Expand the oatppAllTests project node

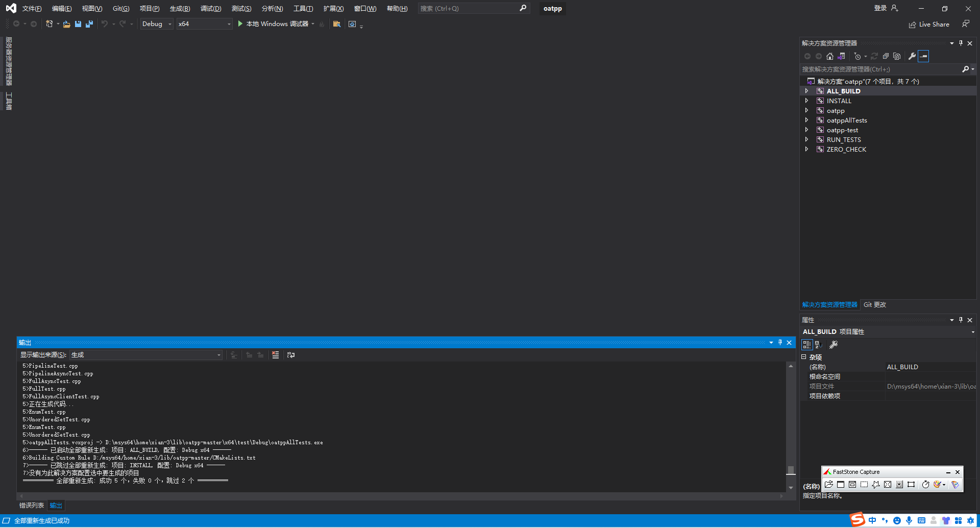pyautogui.click(x=806, y=120)
